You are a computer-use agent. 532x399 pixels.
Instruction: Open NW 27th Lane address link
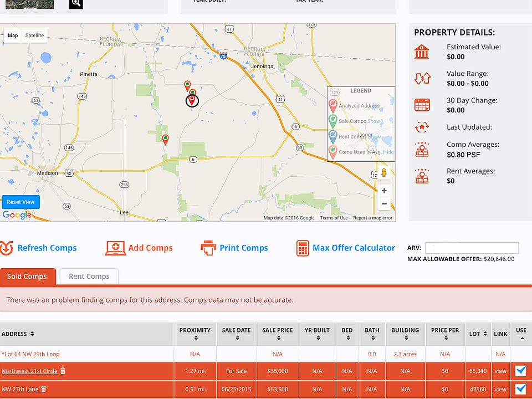pyautogui.click(x=20, y=389)
